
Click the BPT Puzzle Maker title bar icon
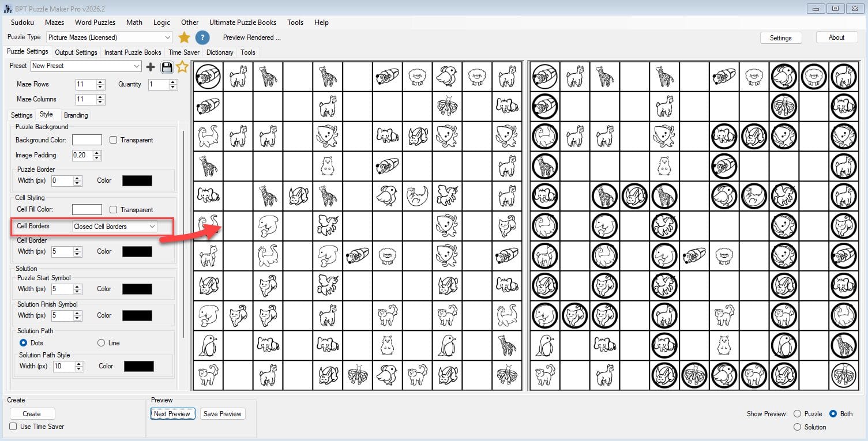pos(6,9)
